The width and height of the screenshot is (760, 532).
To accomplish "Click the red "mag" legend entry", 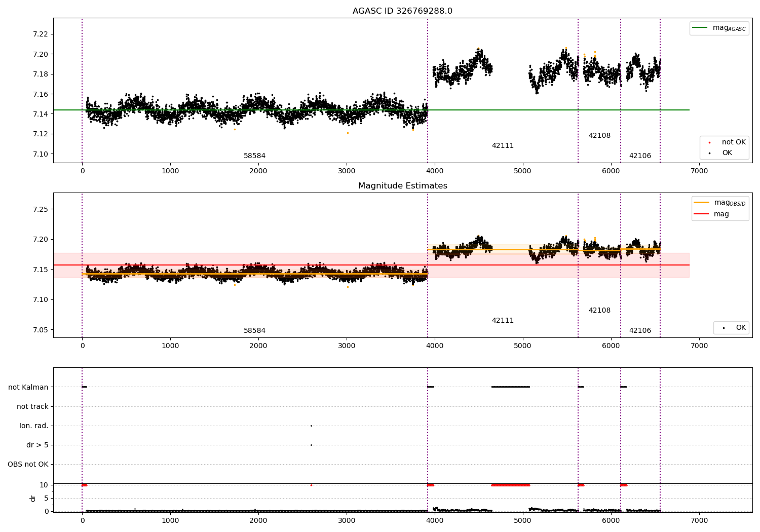I will tap(712, 214).
